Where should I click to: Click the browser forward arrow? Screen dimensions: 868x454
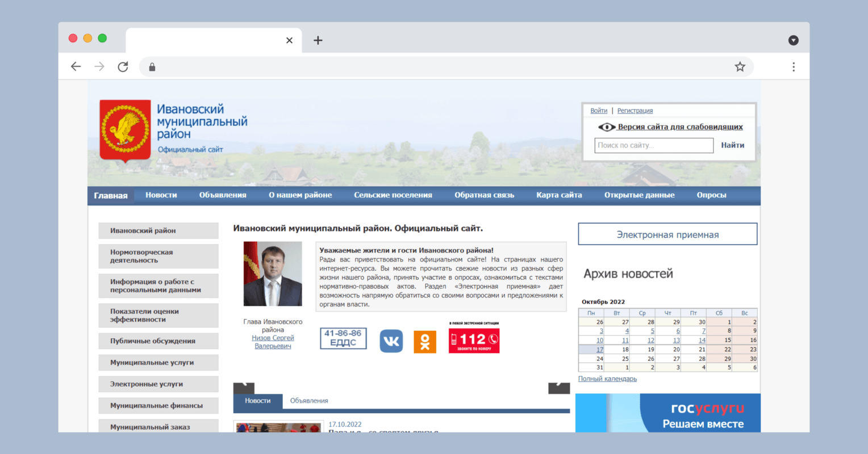click(x=99, y=67)
